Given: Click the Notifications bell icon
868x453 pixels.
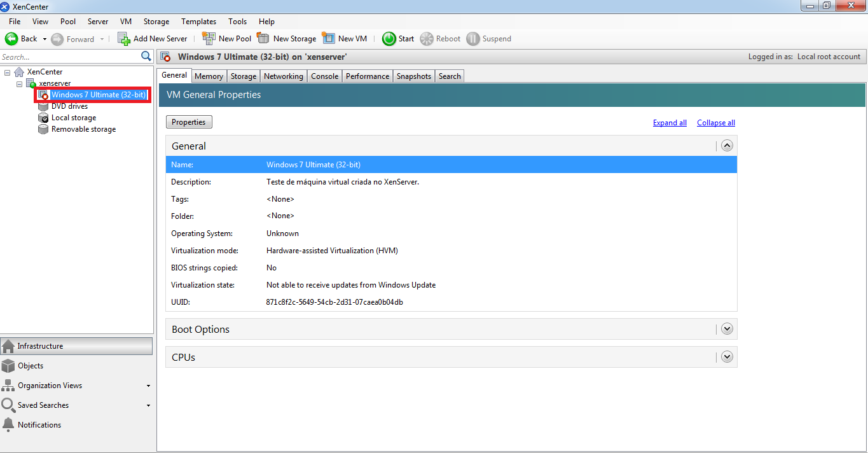Looking at the screenshot, I should pyautogui.click(x=8, y=424).
